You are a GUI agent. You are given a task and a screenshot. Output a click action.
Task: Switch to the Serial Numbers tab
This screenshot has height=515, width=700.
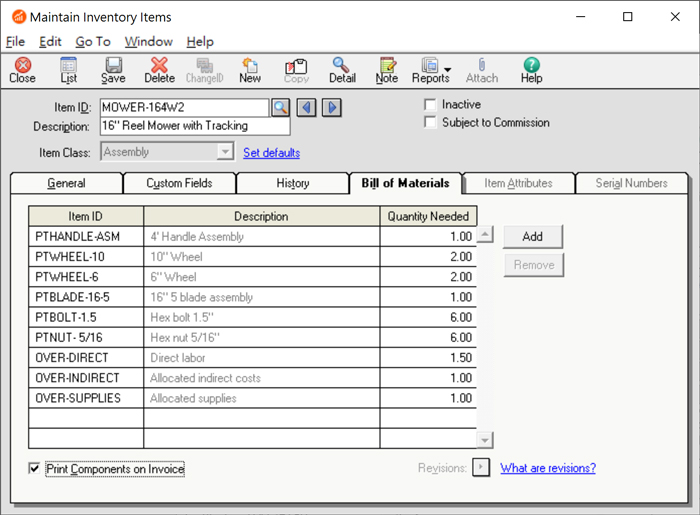pos(631,183)
